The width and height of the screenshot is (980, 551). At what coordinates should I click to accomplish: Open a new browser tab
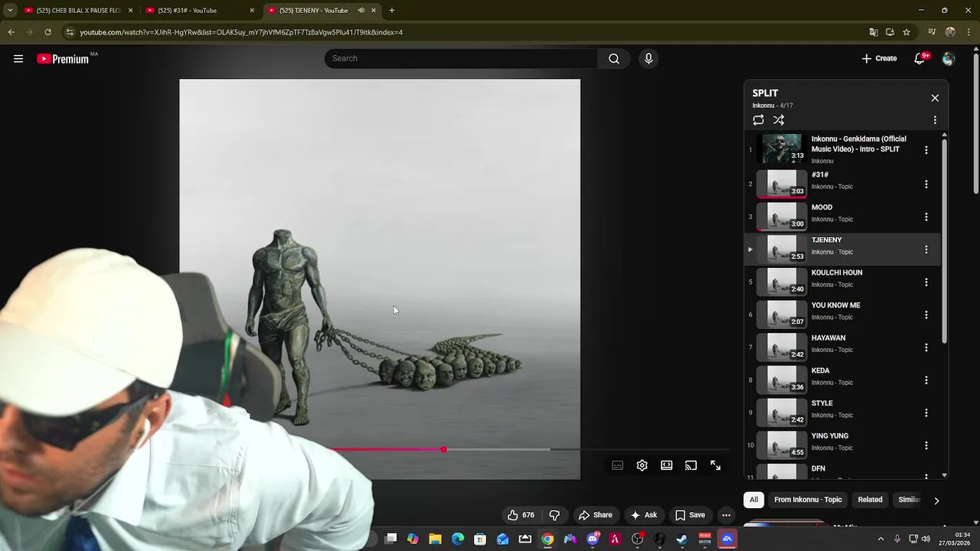392,10
